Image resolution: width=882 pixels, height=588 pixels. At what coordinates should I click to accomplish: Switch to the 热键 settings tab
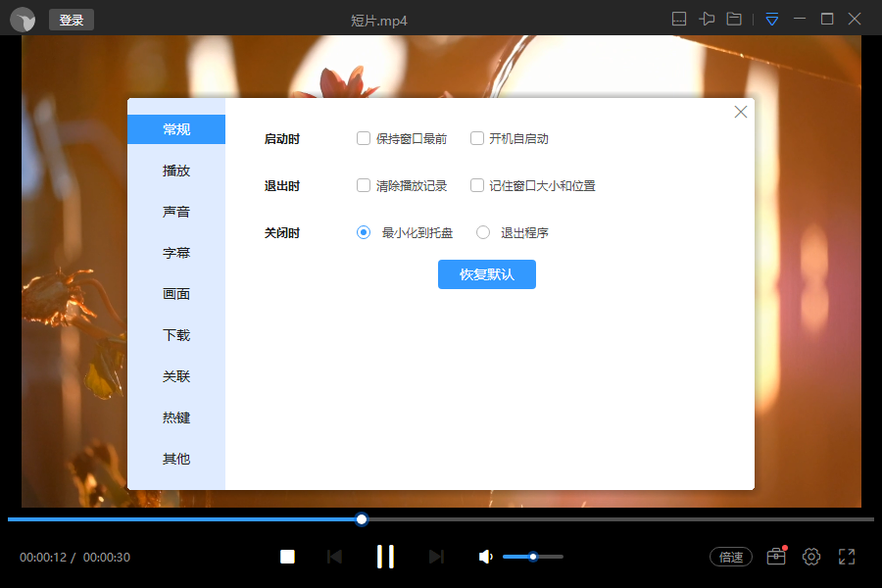click(x=175, y=416)
